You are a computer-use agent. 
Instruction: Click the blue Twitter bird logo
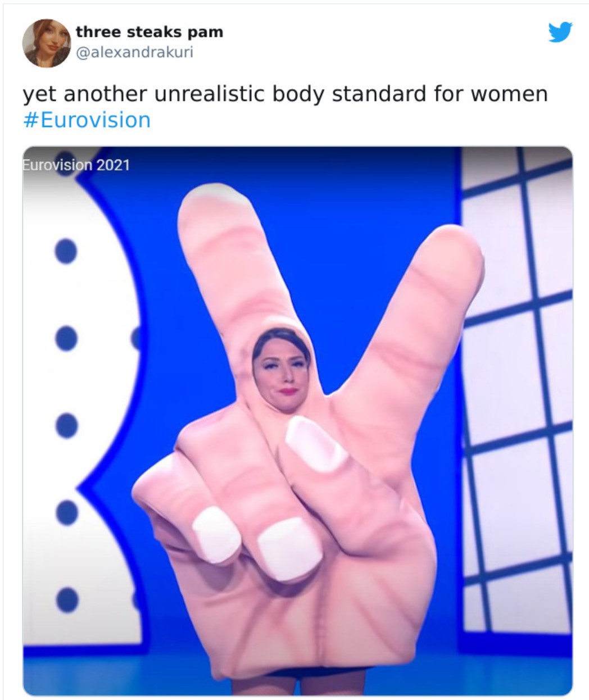[x=560, y=32]
